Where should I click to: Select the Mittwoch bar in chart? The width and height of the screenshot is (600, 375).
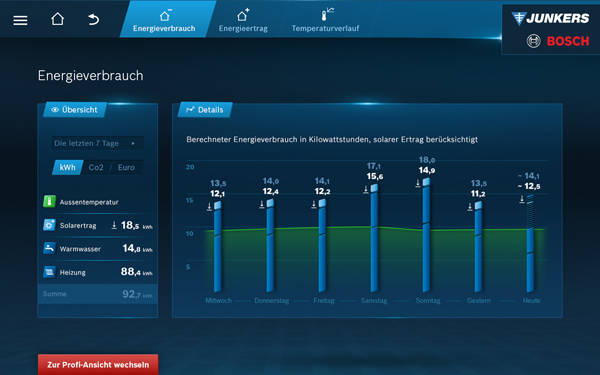click(x=218, y=247)
